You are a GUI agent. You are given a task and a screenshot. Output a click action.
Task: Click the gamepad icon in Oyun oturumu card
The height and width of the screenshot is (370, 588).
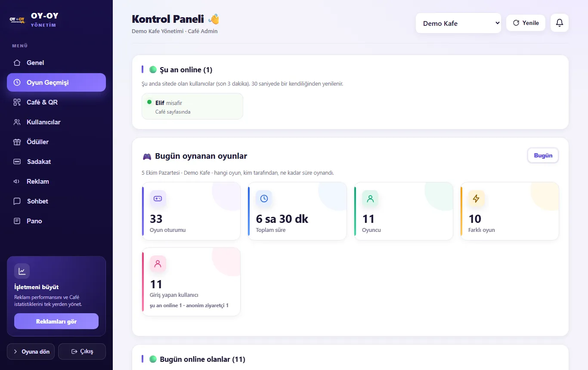tap(158, 198)
